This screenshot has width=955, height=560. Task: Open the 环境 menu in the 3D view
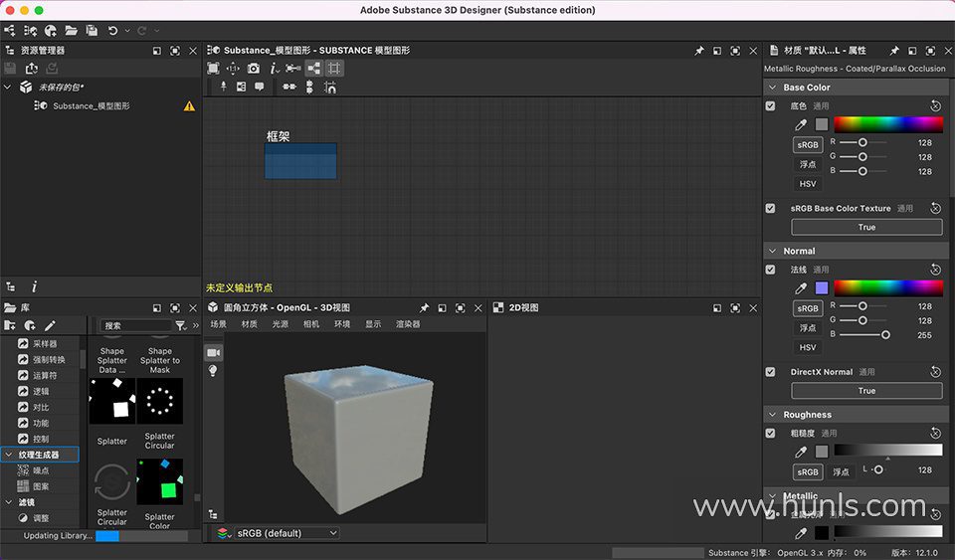tap(342, 324)
